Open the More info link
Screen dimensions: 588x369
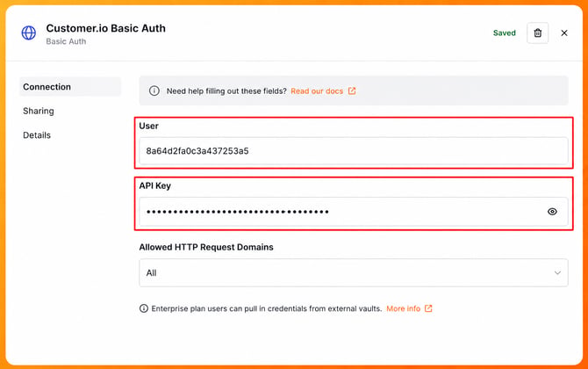(403, 308)
